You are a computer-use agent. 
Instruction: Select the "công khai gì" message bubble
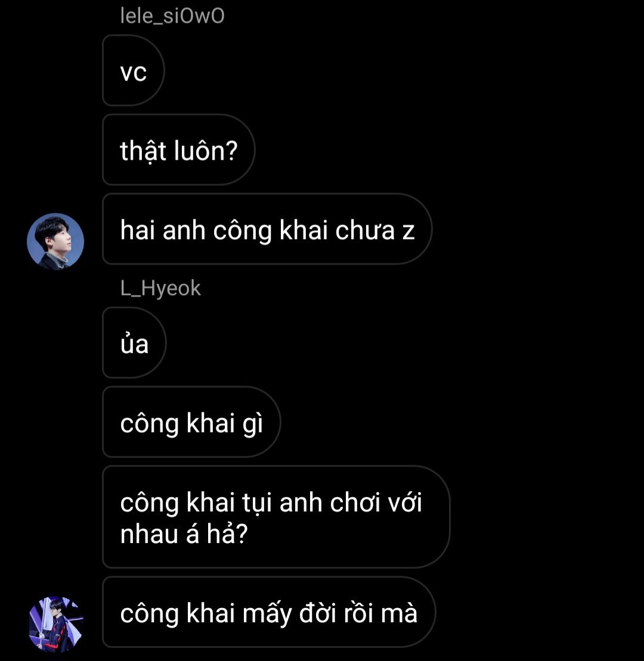[x=191, y=421]
